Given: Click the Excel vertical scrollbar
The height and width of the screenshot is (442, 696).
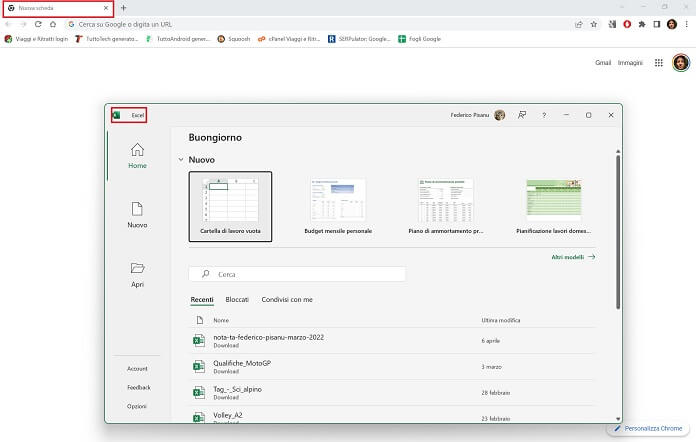Looking at the screenshot, I should [x=618, y=232].
